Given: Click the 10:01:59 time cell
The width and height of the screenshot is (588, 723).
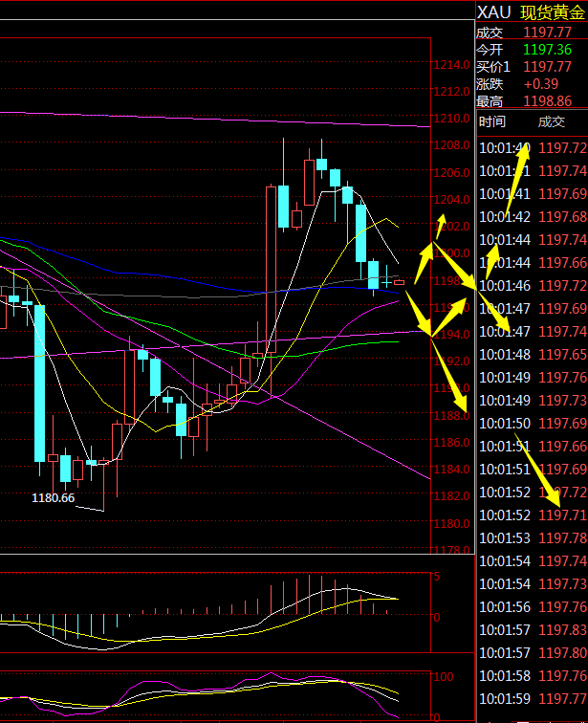Looking at the screenshot, I should tap(505, 699).
